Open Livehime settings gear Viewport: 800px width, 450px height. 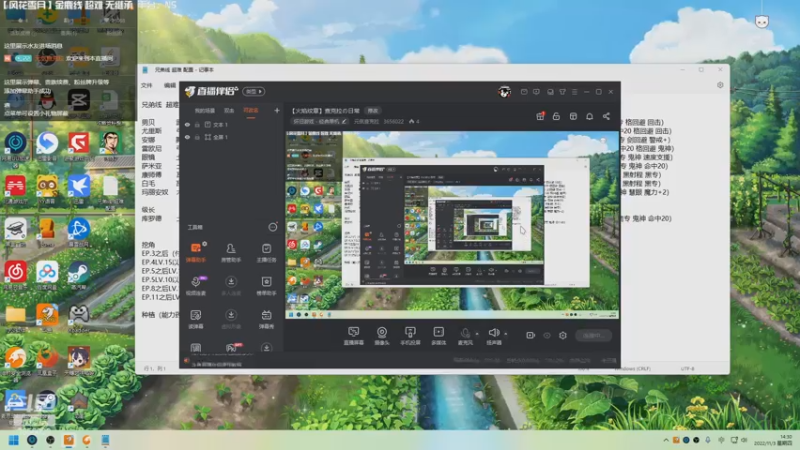[x=563, y=335]
